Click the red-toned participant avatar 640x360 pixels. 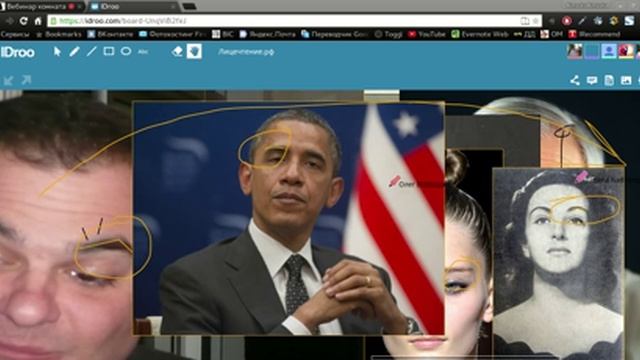point(626,51)
